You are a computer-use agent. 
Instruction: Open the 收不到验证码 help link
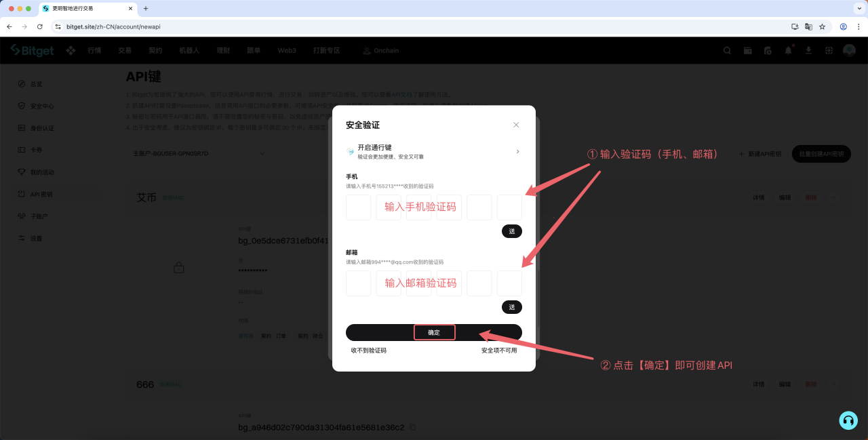[x=368, y=351]
